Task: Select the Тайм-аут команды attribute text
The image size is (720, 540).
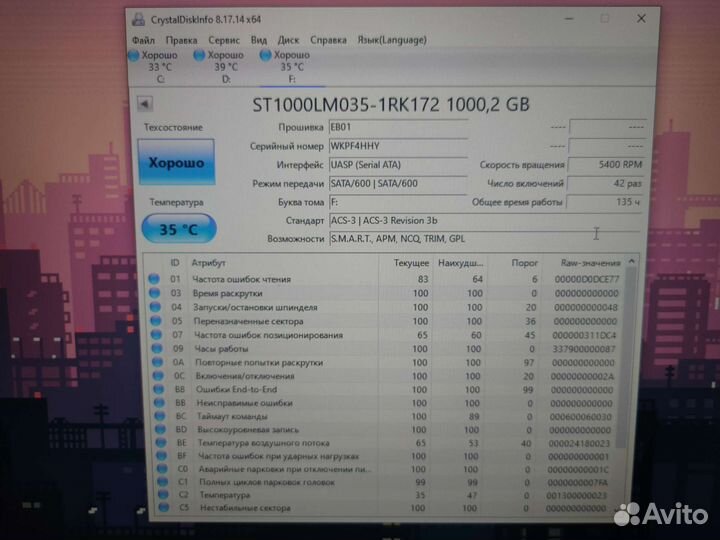Action: (232, 416)
